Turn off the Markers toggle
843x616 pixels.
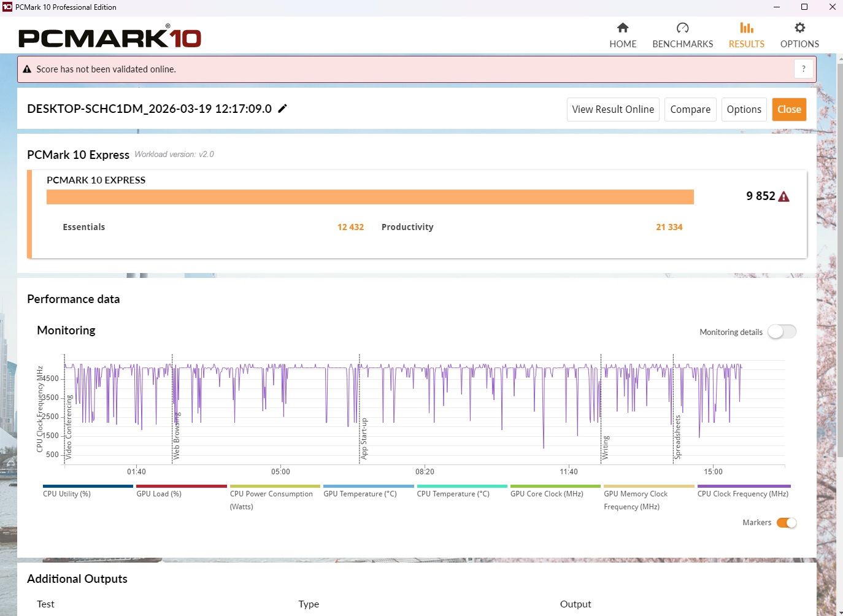pyautogui.click(x=786, y=523)
